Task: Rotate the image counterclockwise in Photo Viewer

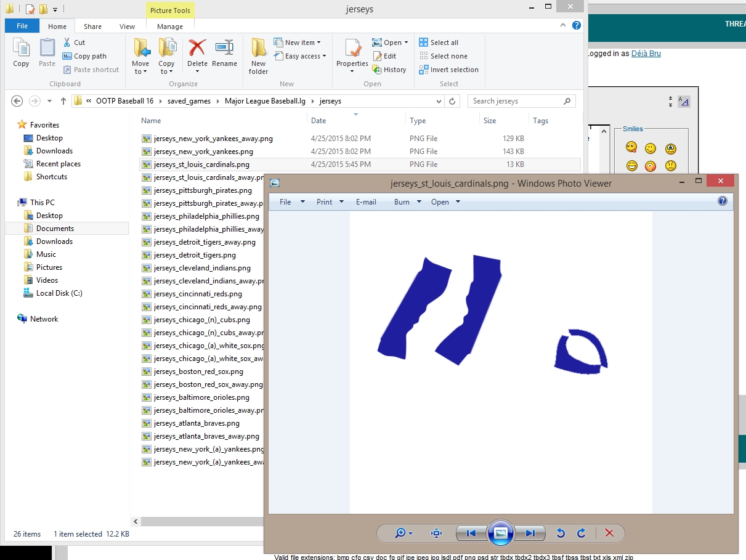Action: coord(561,533)
